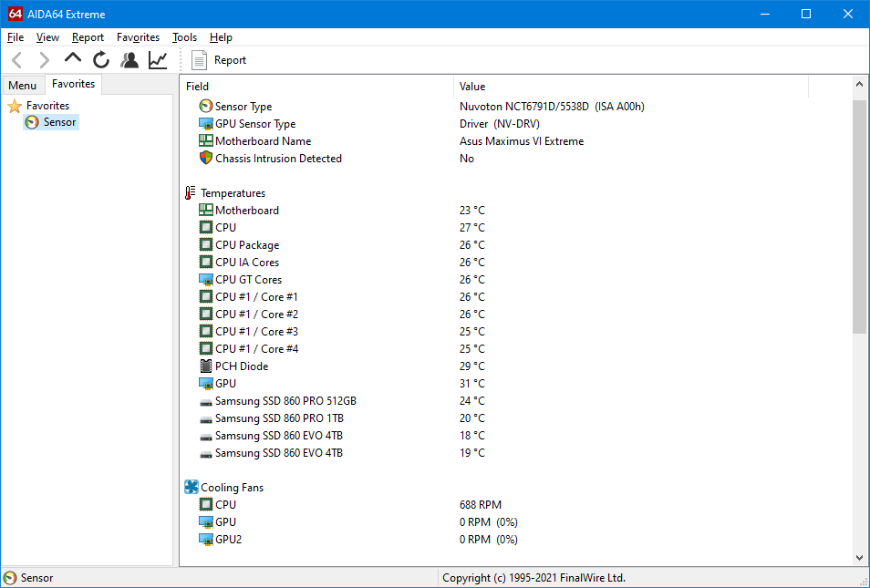Click the AIDA64 title bar app icon
The height and width of the screenshot is (588, 870).
pos(15,14)
